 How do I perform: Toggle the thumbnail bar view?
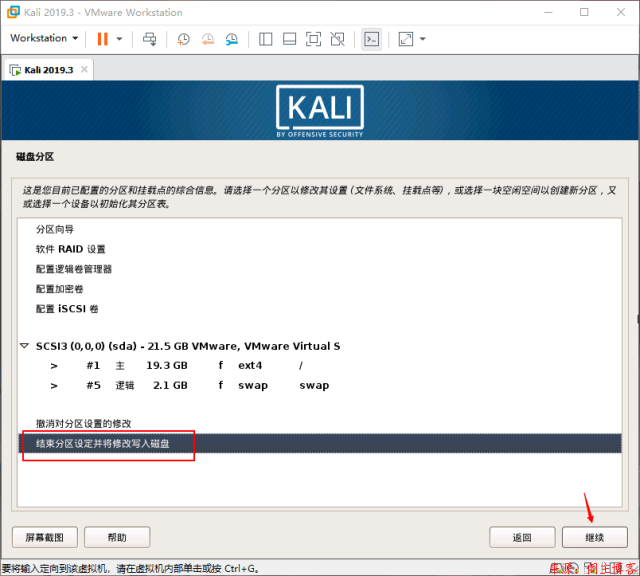[x=290, y=39]
